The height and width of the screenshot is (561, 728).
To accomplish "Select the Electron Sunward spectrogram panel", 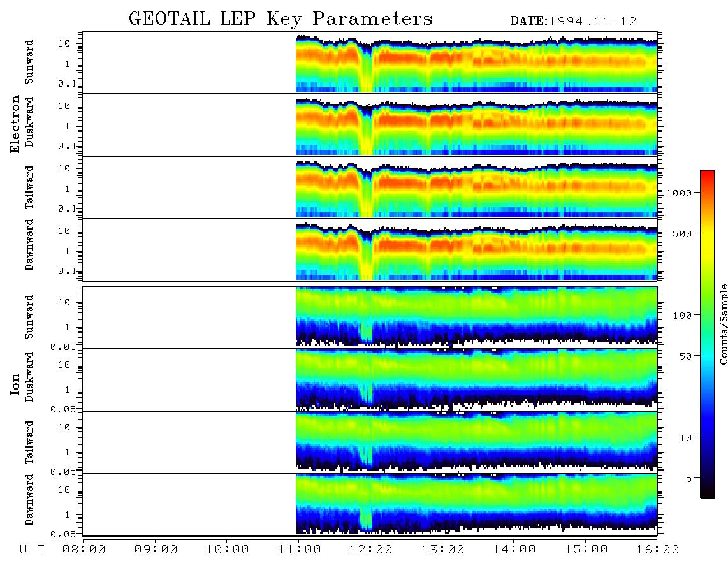I will [370, 62].
